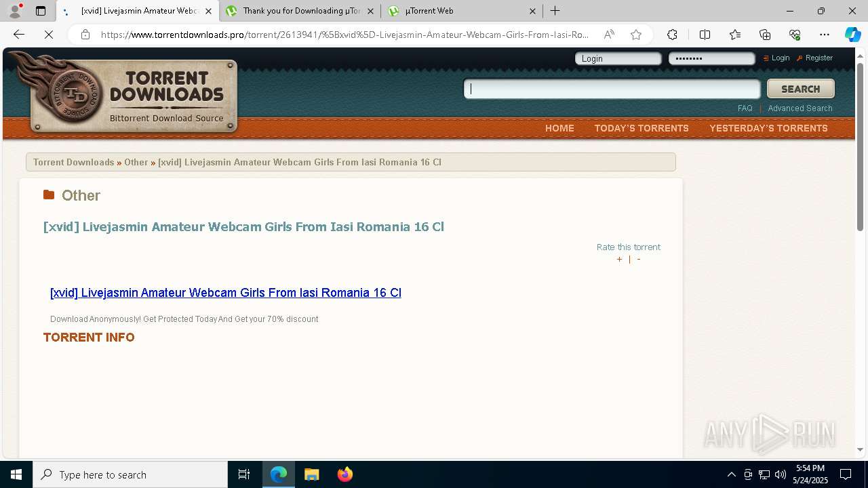Go back to previous page
Screen dimensions: 868x488
click(19, 35)
